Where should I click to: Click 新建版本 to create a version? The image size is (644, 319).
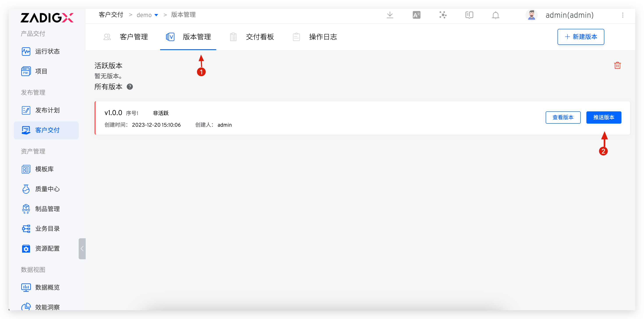pos(580,37)
